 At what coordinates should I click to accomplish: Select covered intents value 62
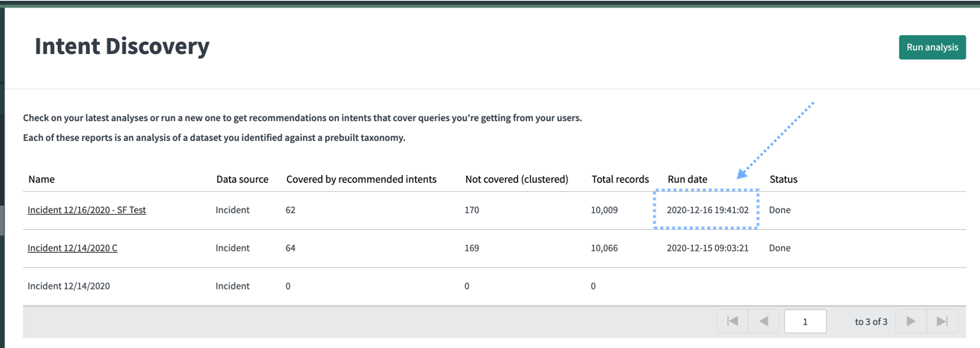(x=290, y=210)
